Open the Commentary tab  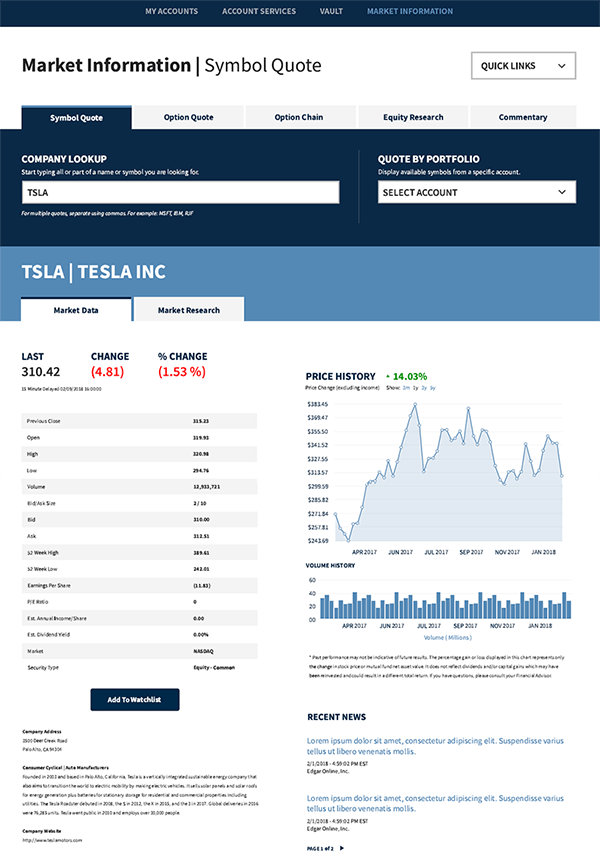click(523, 117)
